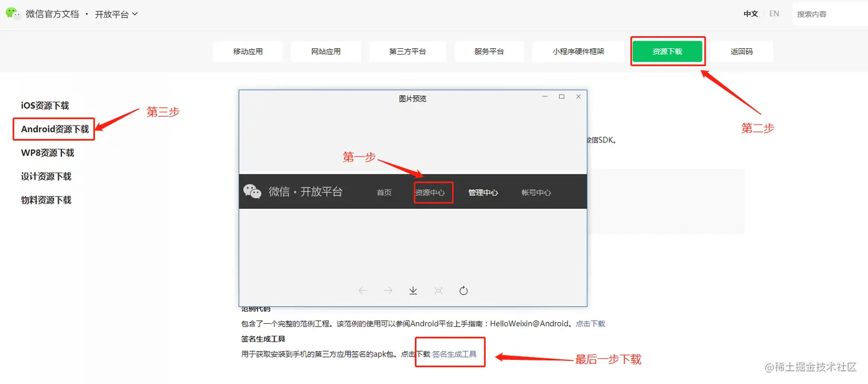Select WP8资源下载 in the sidebar
Viewport: 868px width, 384px height.
(48, 153)
